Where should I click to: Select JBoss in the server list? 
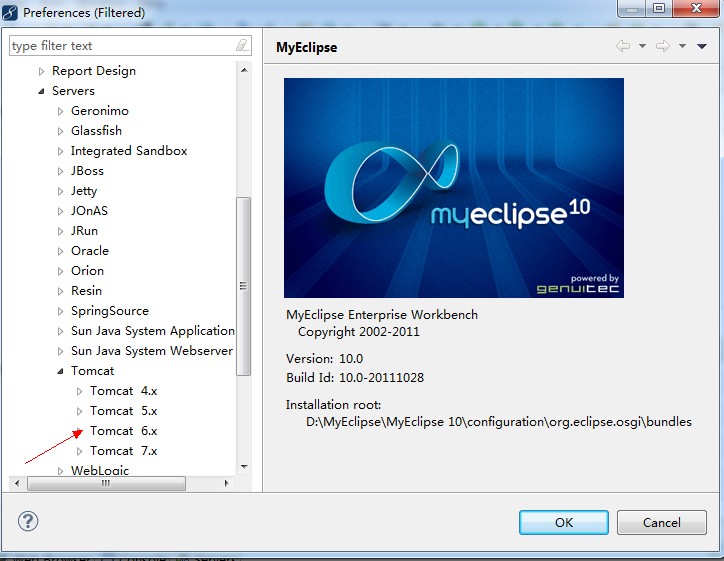tap(87, 171)
